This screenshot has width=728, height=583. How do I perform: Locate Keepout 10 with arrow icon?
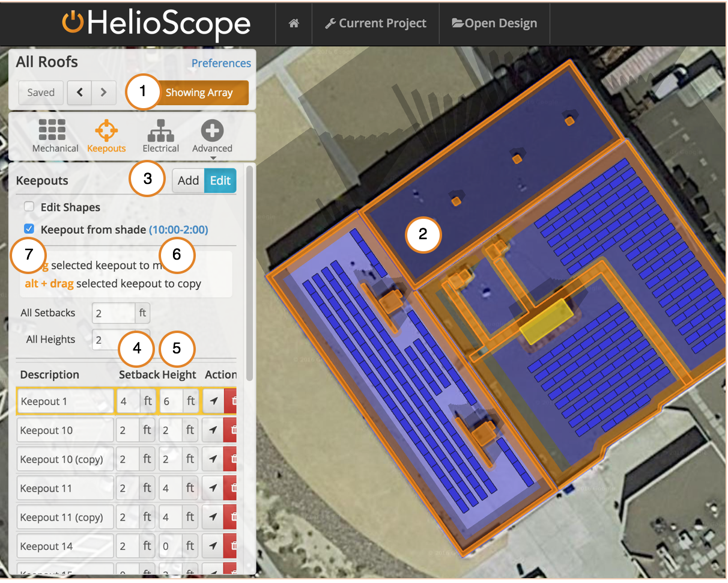click(x=213, y=430)
